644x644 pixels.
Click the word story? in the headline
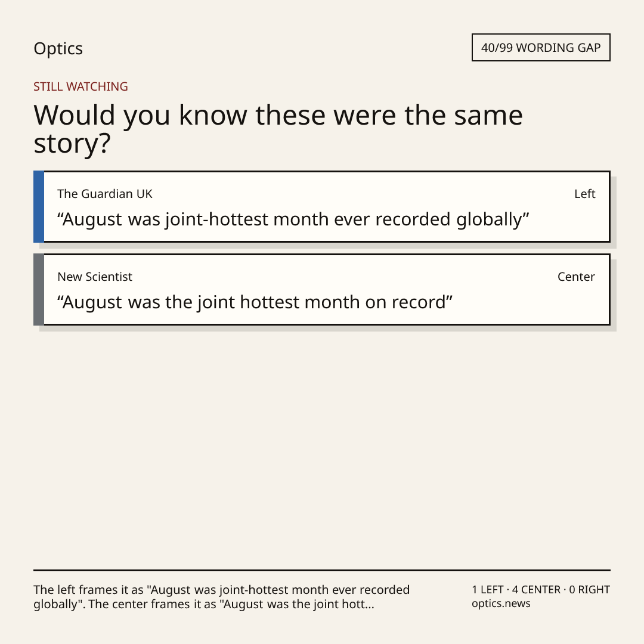(72, 143)
